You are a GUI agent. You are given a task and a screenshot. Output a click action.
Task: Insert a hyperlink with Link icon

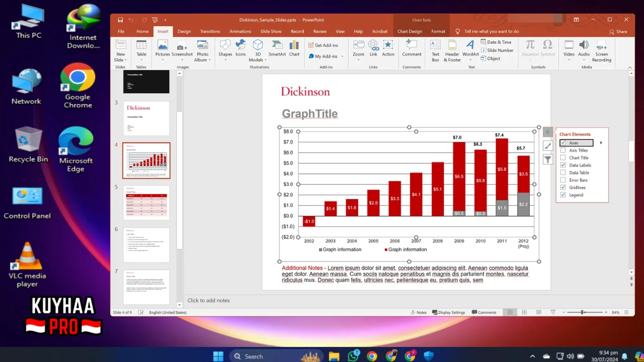pos(373,48)
